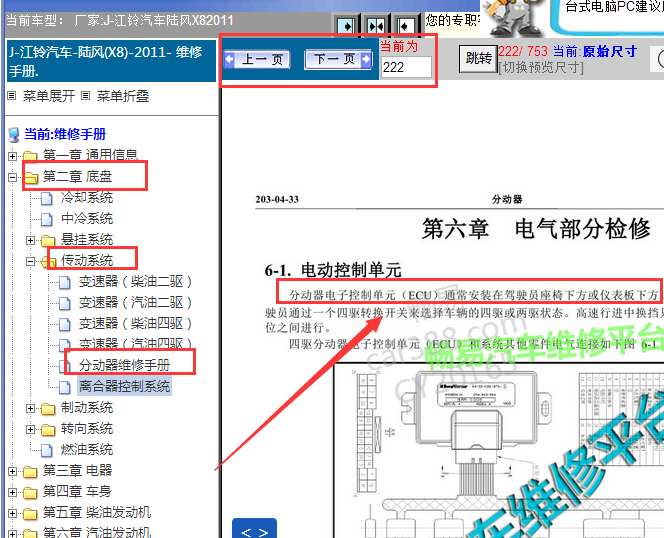Open 中冷系统 document

point(87,219)
